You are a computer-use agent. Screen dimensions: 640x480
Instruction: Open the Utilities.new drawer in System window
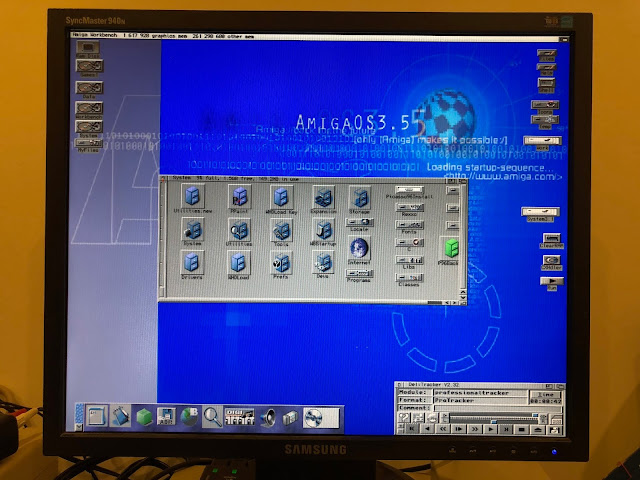coord(192,196)
